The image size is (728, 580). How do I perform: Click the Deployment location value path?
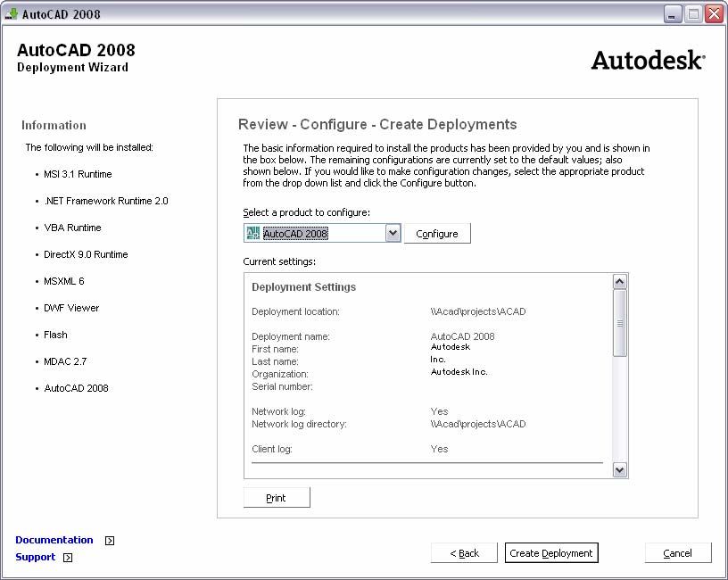point(478,311)
